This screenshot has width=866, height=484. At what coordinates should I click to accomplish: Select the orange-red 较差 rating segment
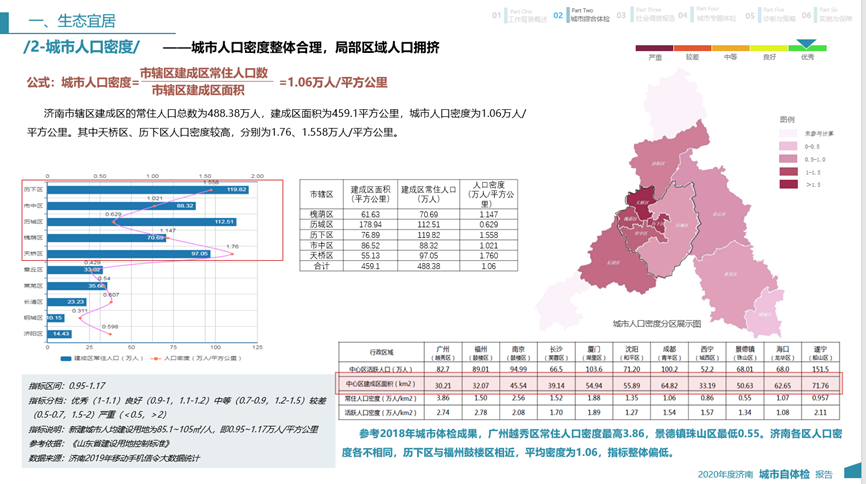pyautogui.click(x=692, y=49)
